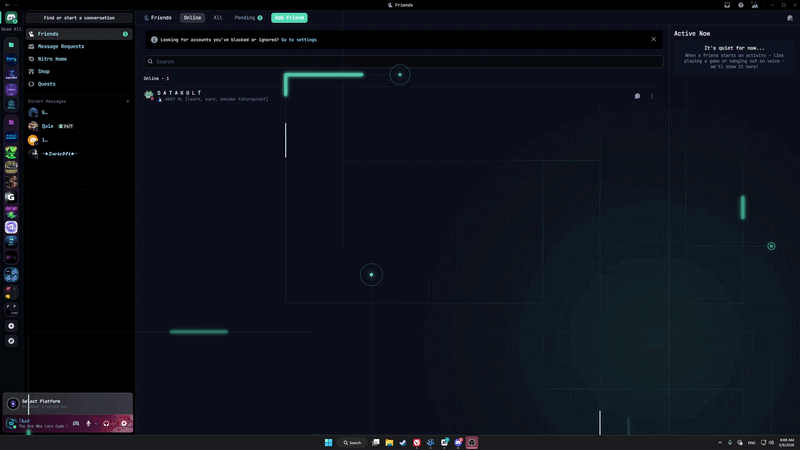Switch to the Pending friends tab
800x450 pixels.
(248, 18)
